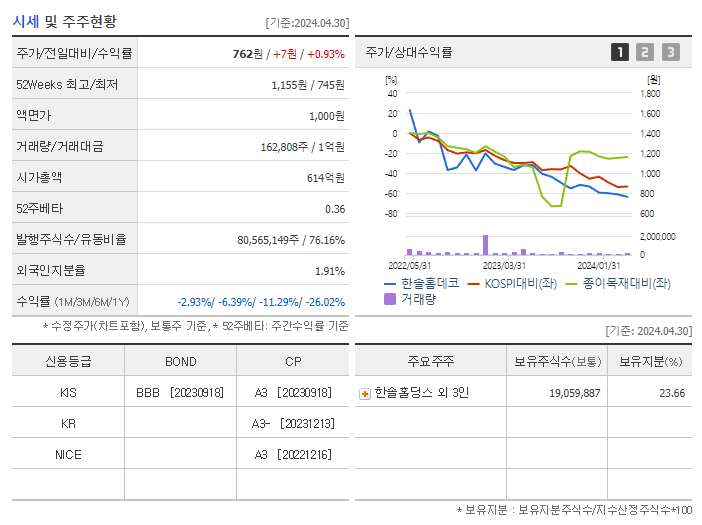Click the KIS rating agency cell

point(68,393)
